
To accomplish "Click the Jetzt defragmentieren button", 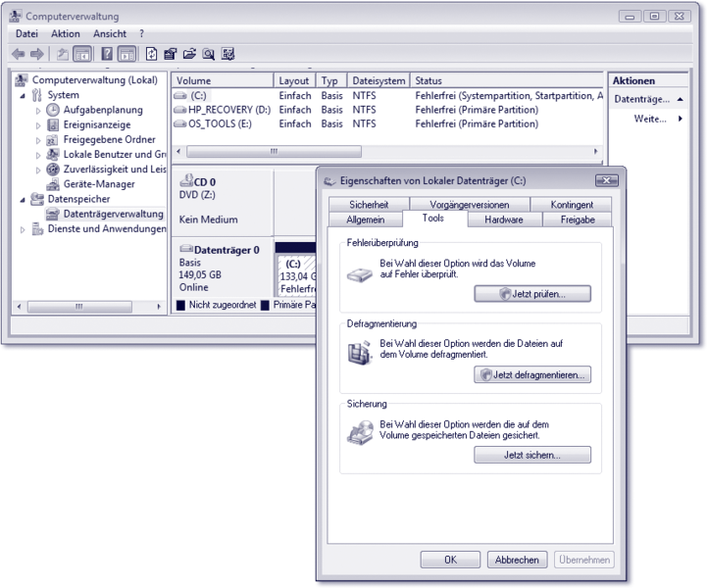I will (532, 374).
